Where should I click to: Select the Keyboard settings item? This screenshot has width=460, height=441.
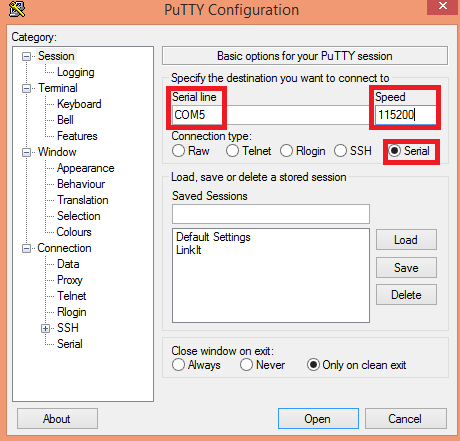pos(79,104)
